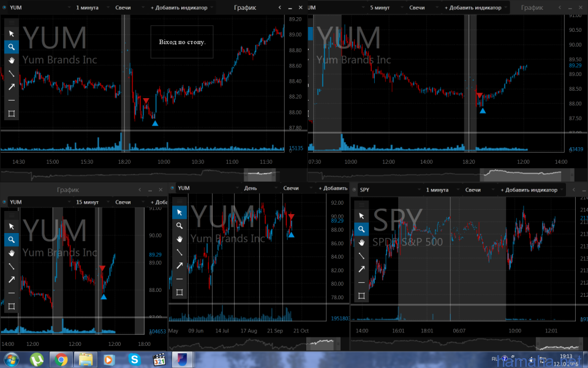Image resolution: width=588 pixels, height=368 pixels.
Task: Open Skype from the taskbar
Action: 134,359
